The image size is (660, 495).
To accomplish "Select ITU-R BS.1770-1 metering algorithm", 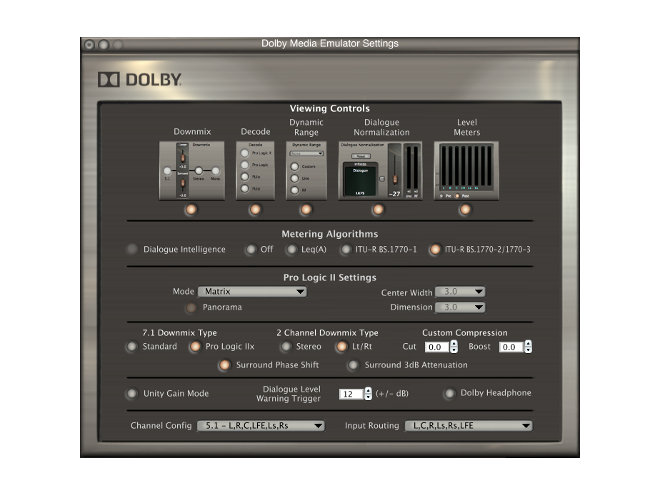I will pyautogui.click(x=346, y=250).
